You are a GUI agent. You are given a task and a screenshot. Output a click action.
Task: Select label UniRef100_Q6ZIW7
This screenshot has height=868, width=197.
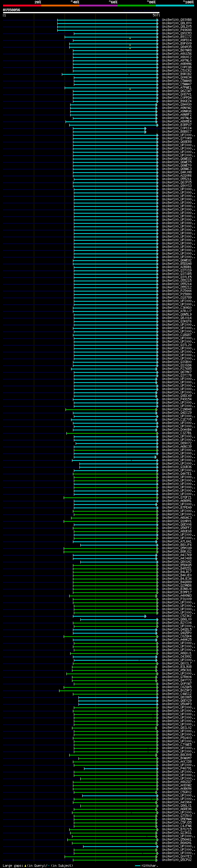177,91
